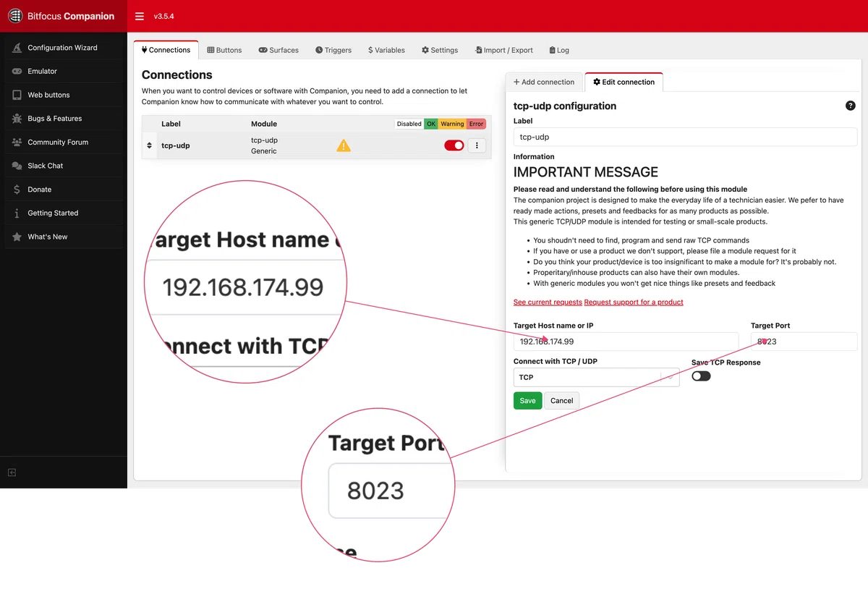Open the Connect with TCP / UDP dropdown

(x=596, y=377)
